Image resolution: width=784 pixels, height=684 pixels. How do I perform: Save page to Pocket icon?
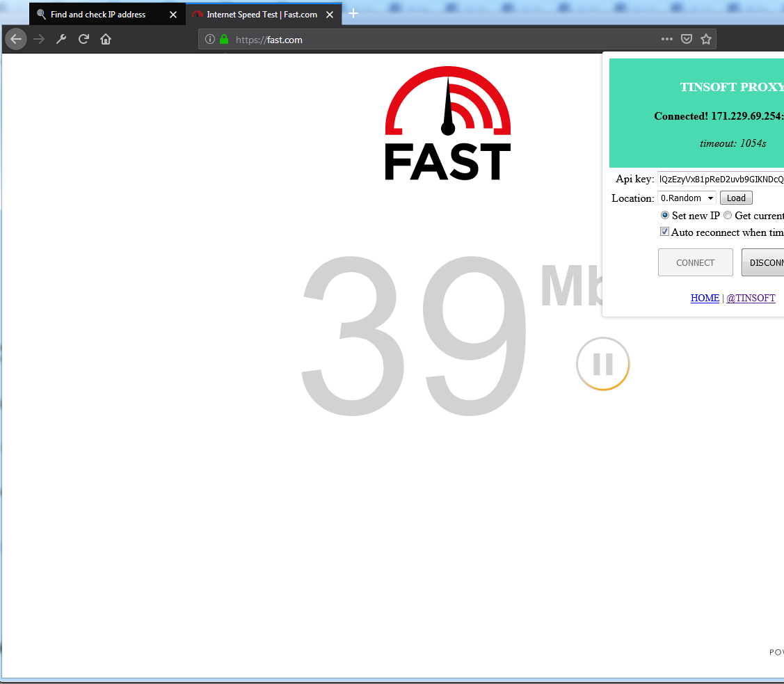click(687, 39)
